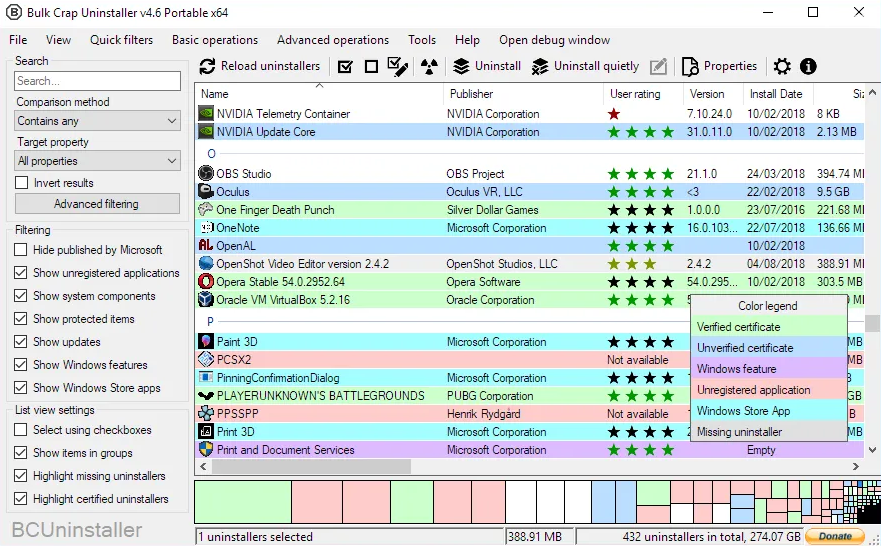Click Open debug window
Image resolution: width=881 pixels, height=546 pixels.
pos(555,40)
